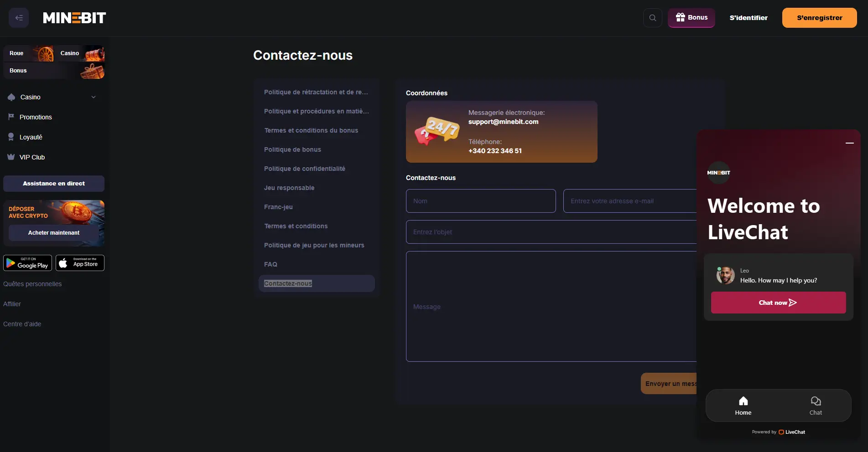Open the Google Play store badge

(28, 263)
